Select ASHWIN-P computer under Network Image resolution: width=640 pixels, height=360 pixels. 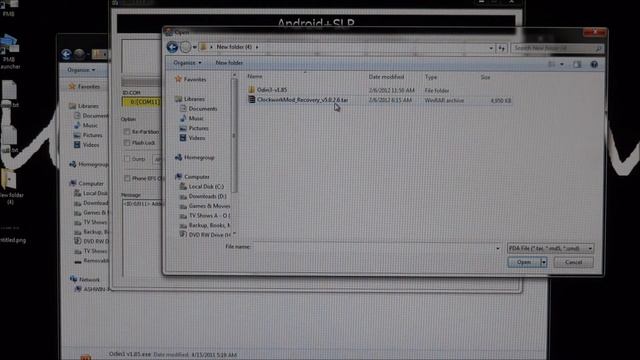[x=96, y=289]
